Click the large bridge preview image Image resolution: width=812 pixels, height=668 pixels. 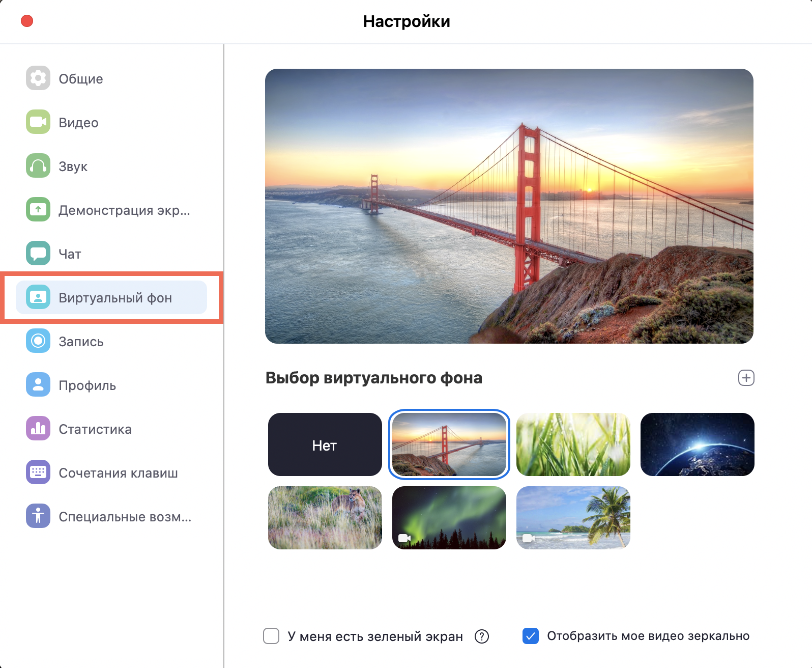tap(509, 206)
